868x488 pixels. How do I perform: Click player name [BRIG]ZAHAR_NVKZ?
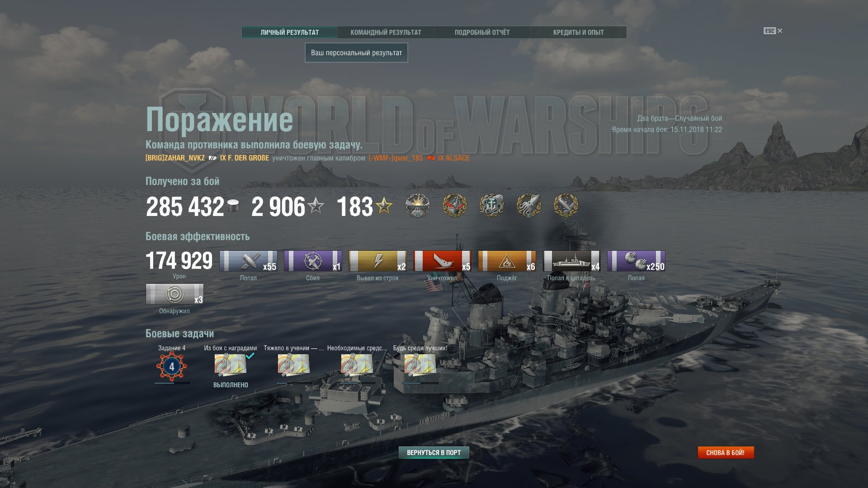(x=175, y=158)
